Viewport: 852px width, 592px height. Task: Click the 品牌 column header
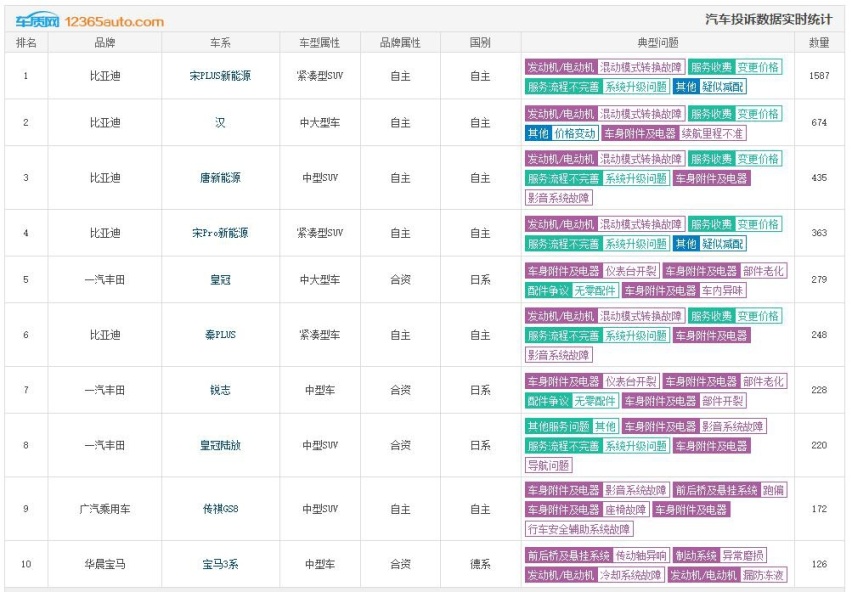tap(105, 42)
